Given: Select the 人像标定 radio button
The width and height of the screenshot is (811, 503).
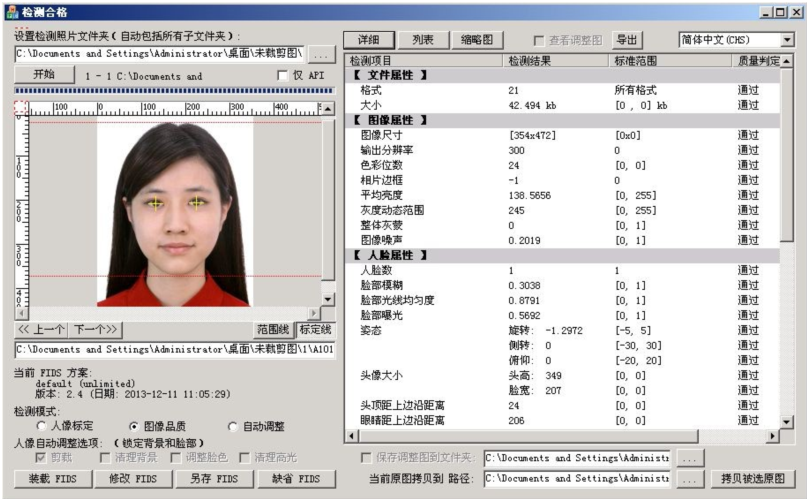Looking at the screenshot, I should click(42, 426).
